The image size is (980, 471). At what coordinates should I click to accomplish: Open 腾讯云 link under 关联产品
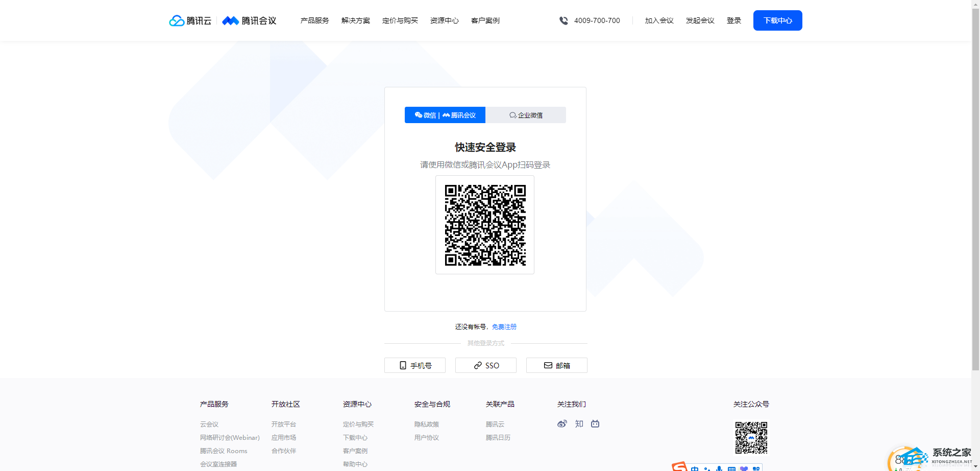click(x=495, y=425)
